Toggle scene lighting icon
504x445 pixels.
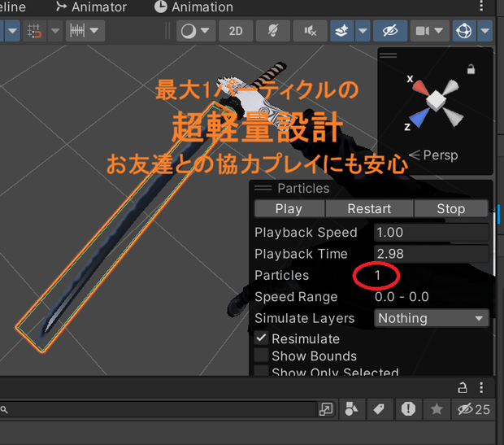coord(273,31)
